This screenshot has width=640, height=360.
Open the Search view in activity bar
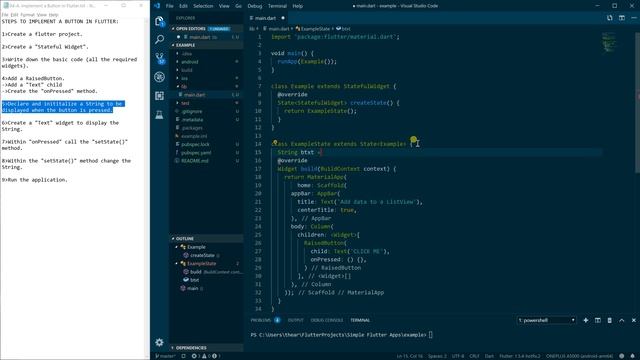pos(160,39)
